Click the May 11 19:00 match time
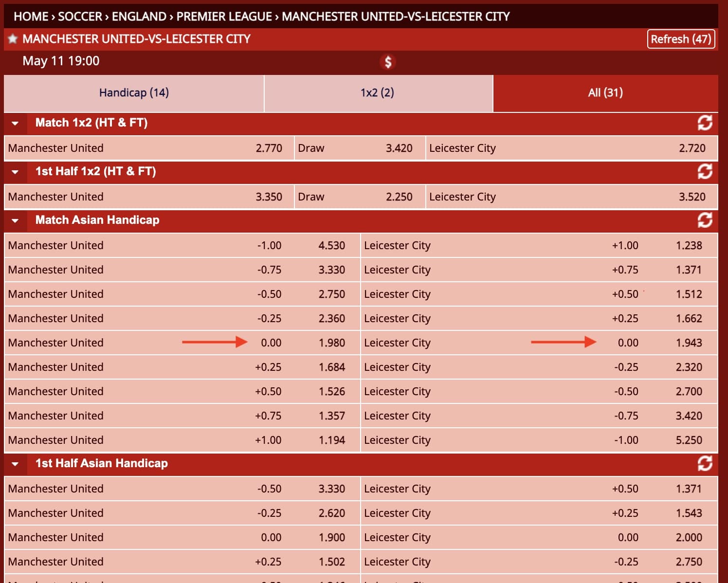This screenshot has width=728, height=583. click(61, 61)
